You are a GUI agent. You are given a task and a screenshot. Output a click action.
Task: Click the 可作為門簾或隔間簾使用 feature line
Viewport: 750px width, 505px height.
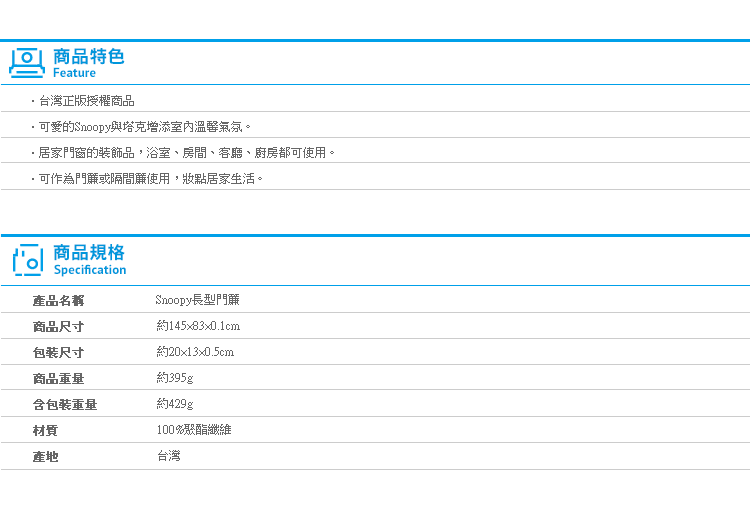pos(150,178)
